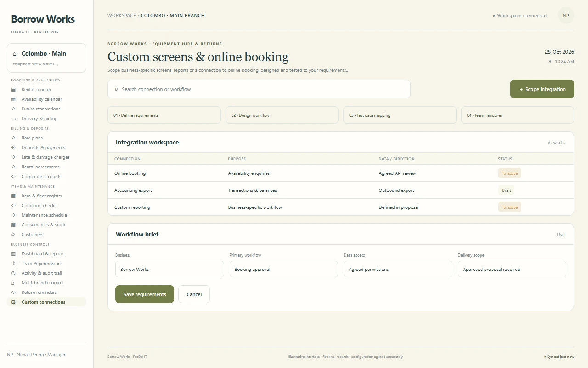Click the Cancel button
The width and height of the screenshot is (588, 368).
194,294
